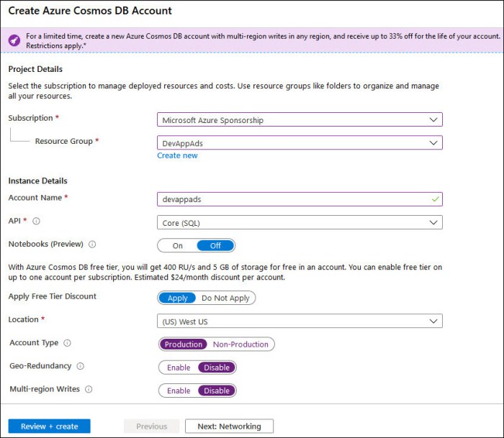Image resolution: width=504 pixels, height=438 pixels.
Task: Select Non-Production account type
Action: [x=240, y=345]
